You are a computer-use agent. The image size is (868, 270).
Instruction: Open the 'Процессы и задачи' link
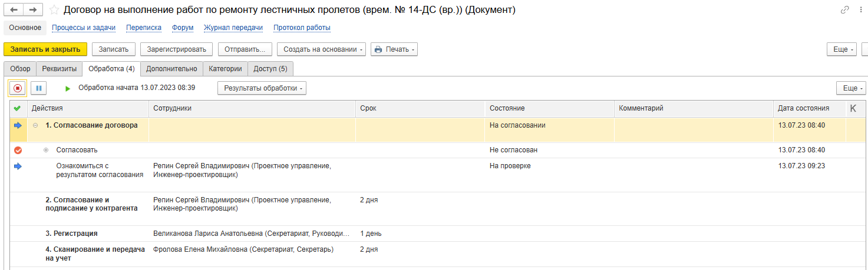pos(84,28)
